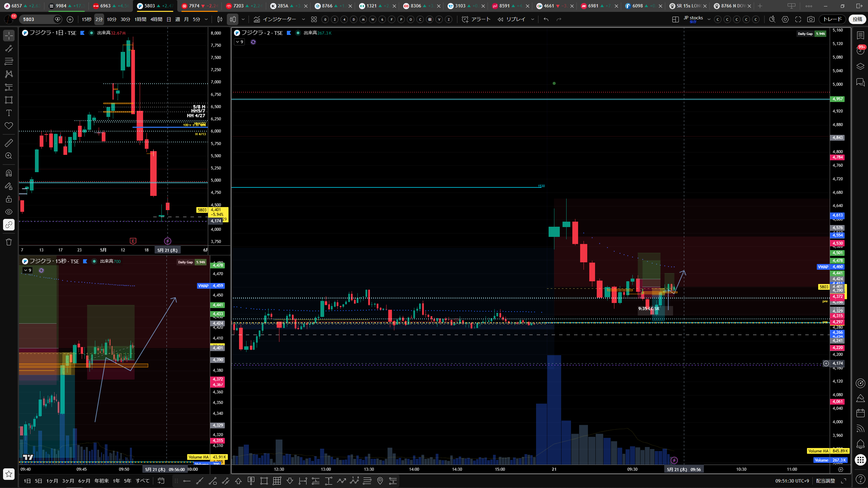The height and width of the screenshot is (488, 868).
Task: Select the ruler measure tool
Action: [9, 143]
